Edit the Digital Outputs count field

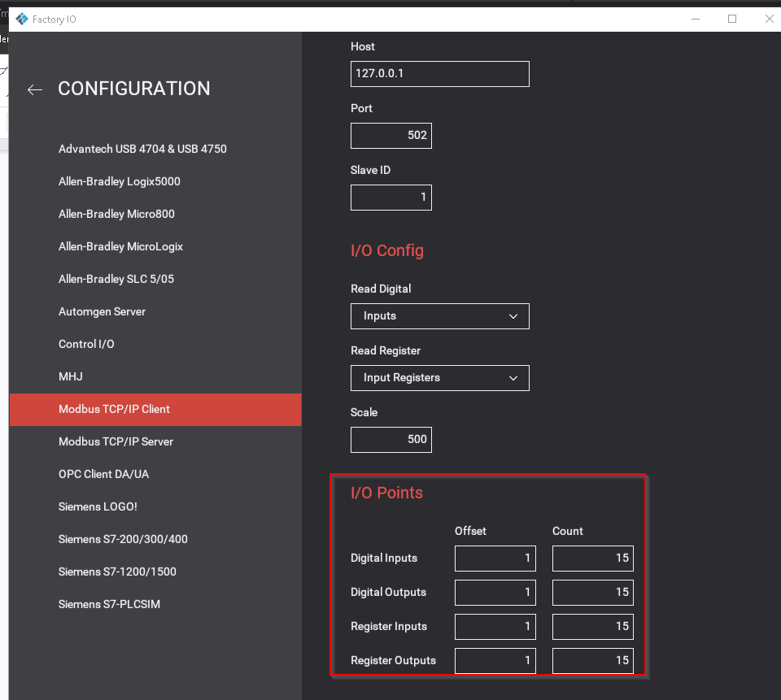click(x=593, y=593)
